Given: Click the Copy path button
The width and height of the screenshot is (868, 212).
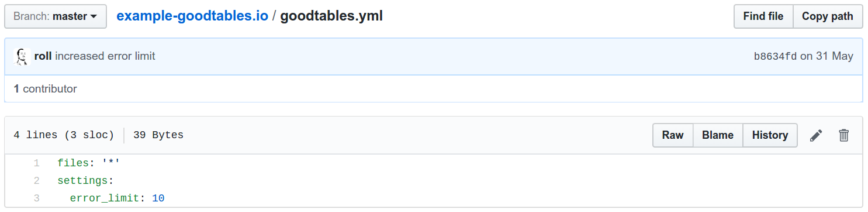Looking at the screenshot, I should point(828,16).
